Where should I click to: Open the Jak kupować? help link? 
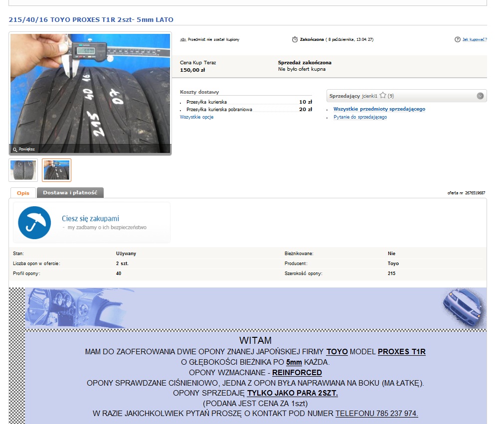(474, 39)
